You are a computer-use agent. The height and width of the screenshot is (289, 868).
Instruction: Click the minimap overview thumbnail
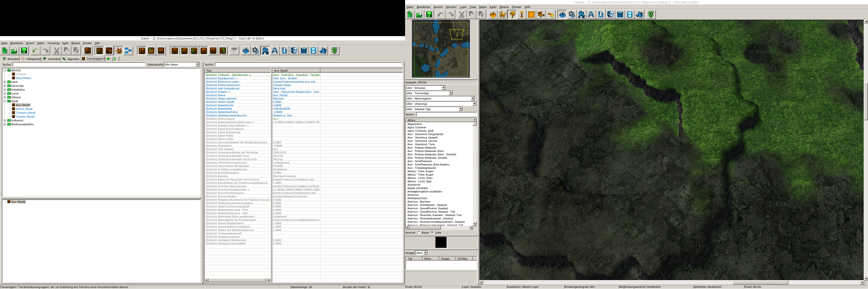click(x=441, y=49)
